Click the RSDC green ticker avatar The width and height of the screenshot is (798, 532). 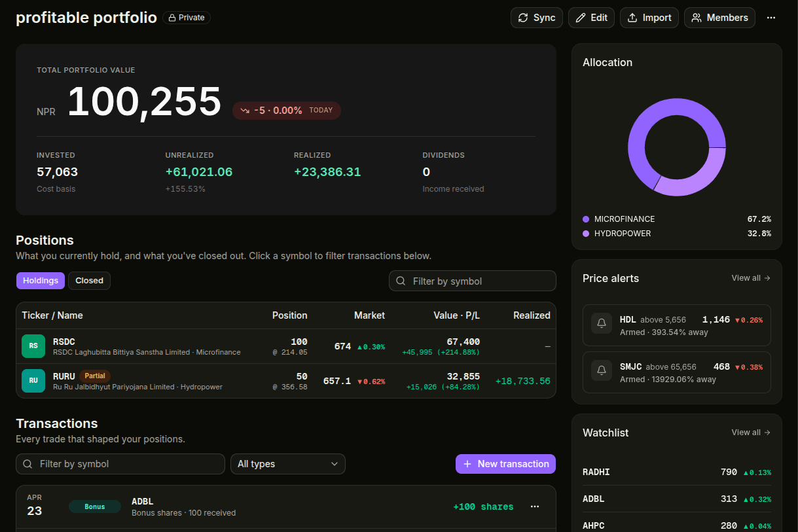coord(33,346)
